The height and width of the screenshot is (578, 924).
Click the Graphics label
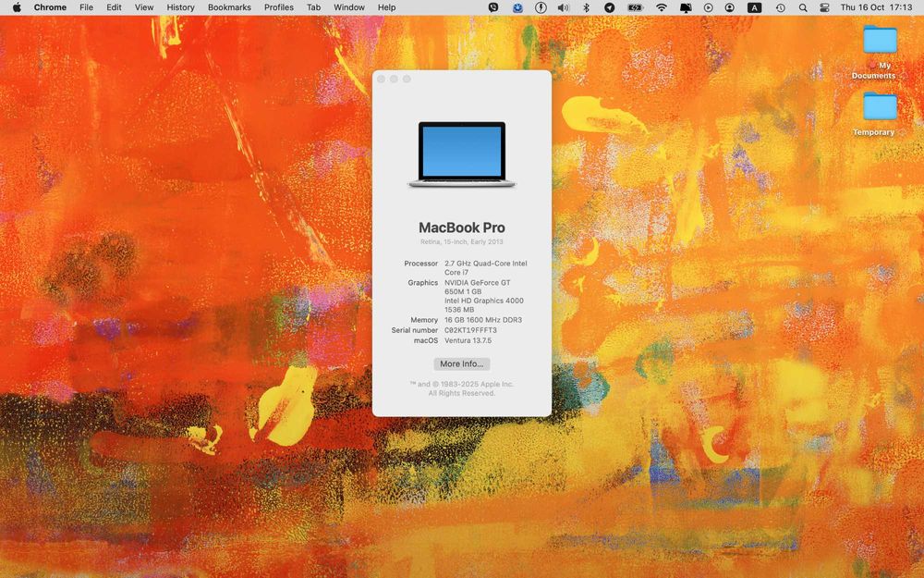coord(423,283)
